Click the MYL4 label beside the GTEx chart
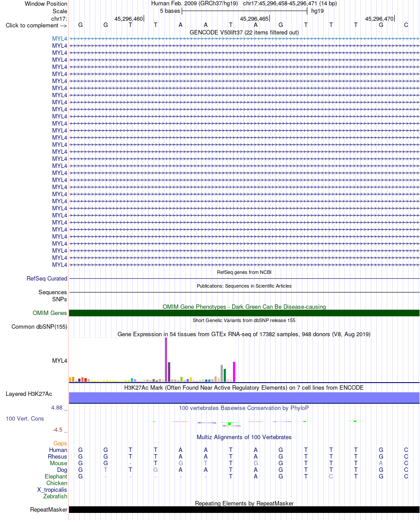Screen dimensions: 420x520 click(59, 361)
